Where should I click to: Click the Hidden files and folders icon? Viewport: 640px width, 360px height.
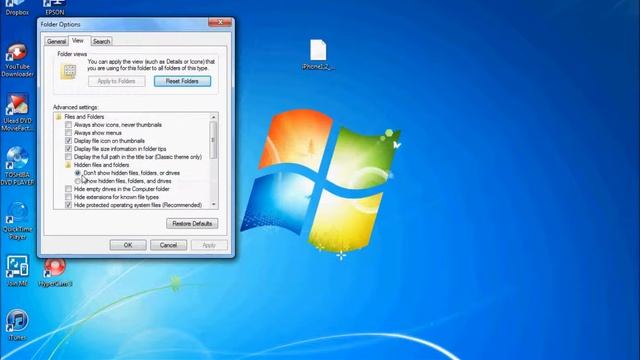pos(68,165)
